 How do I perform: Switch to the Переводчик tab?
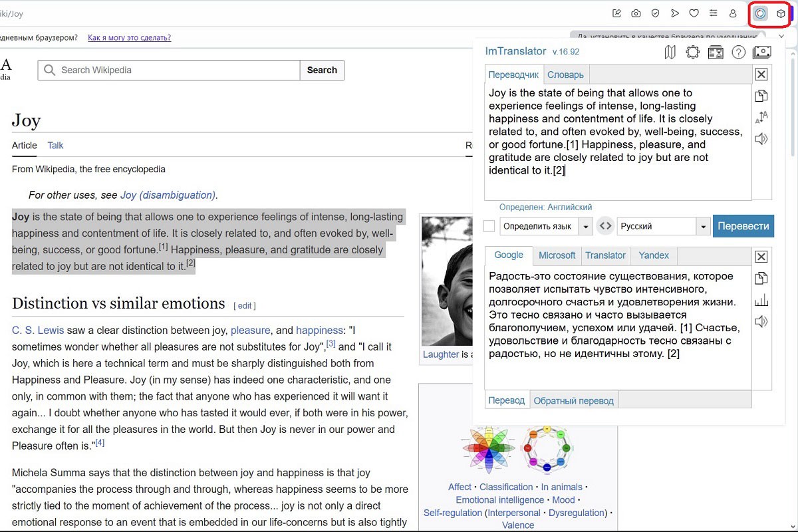coord(513,74)
